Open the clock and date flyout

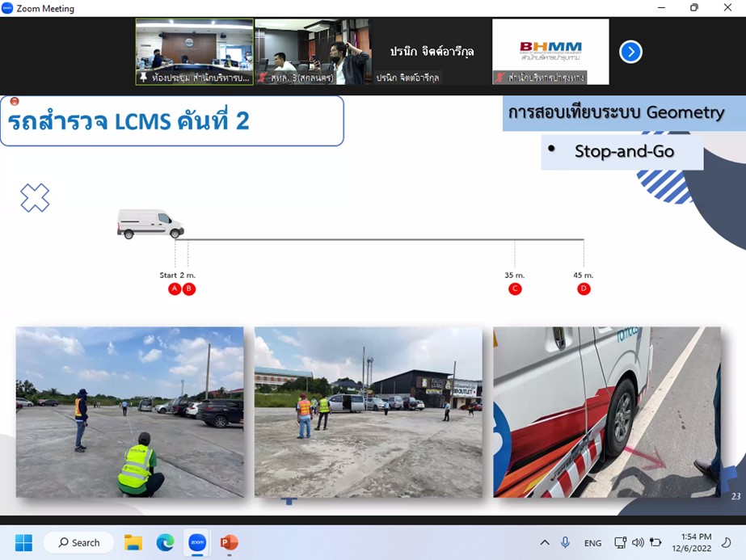point(696,542)
